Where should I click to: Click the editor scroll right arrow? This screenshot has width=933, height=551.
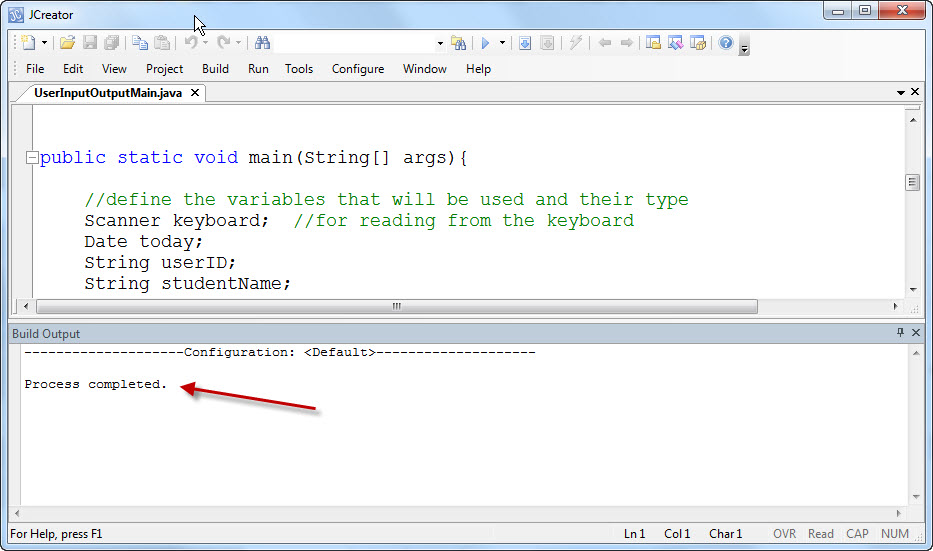pos(896,306)
